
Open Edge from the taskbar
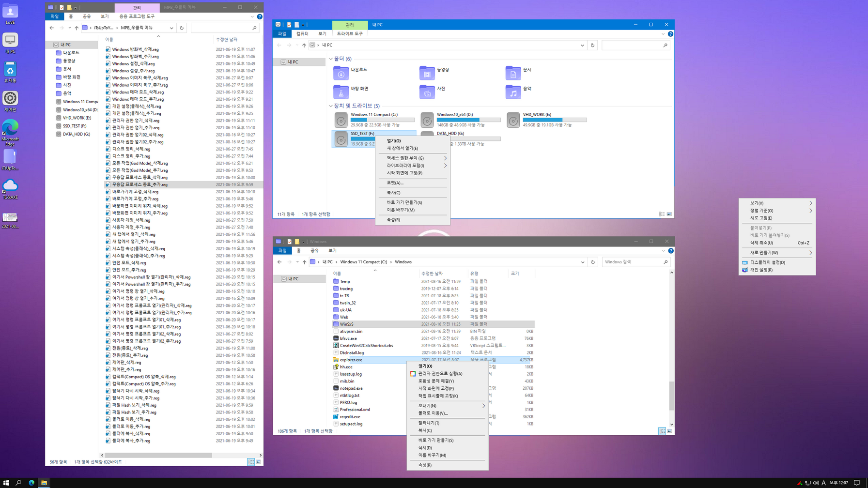click(31, 483)
